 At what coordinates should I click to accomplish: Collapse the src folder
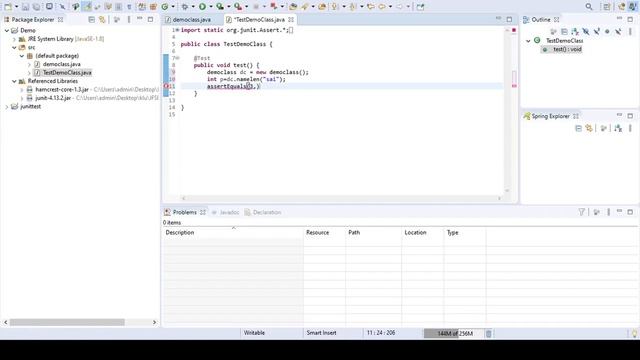point(14,48)
